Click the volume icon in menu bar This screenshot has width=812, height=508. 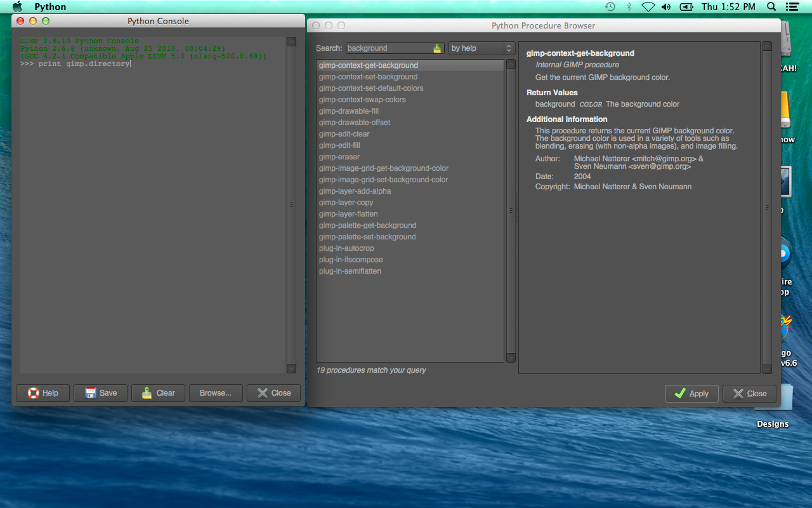(666, 7)
